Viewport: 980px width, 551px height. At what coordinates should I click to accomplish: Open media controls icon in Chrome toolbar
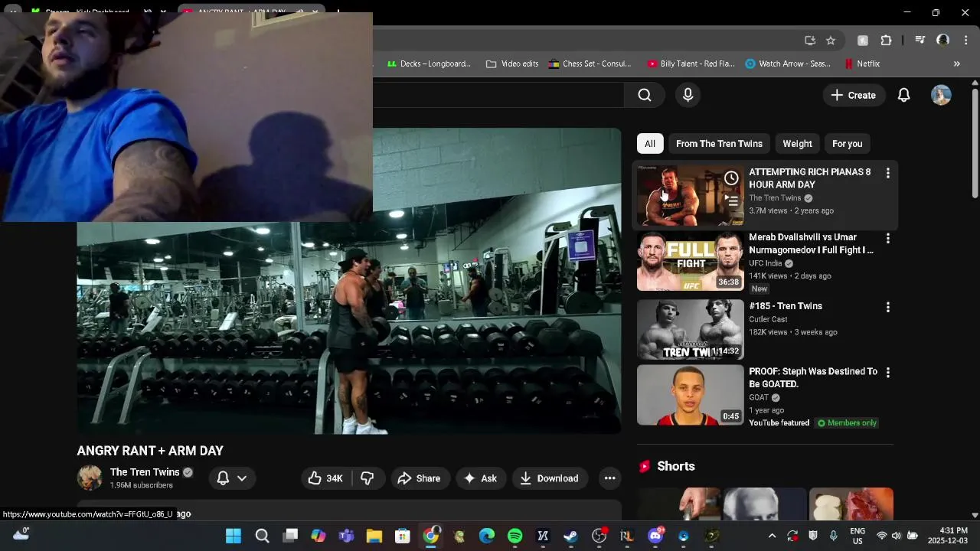click(x=920, y=41)
